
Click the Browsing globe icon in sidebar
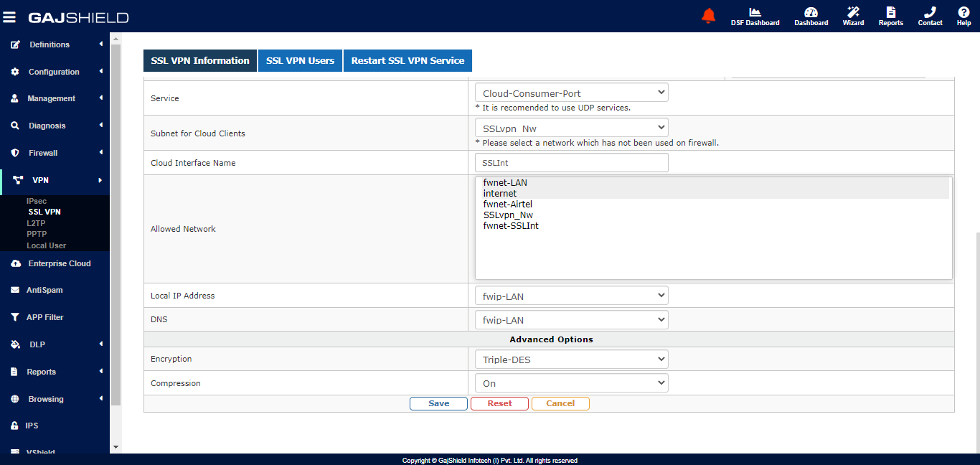[15, 399]
